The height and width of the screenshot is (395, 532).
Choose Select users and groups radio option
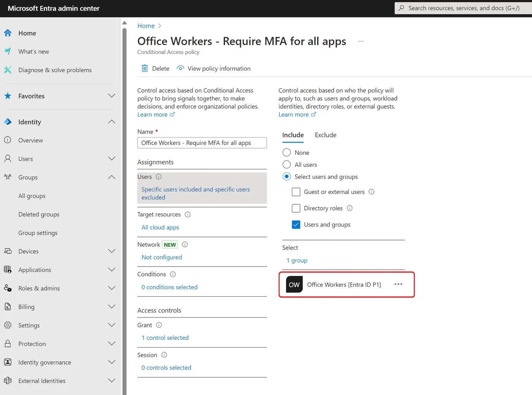287,177
